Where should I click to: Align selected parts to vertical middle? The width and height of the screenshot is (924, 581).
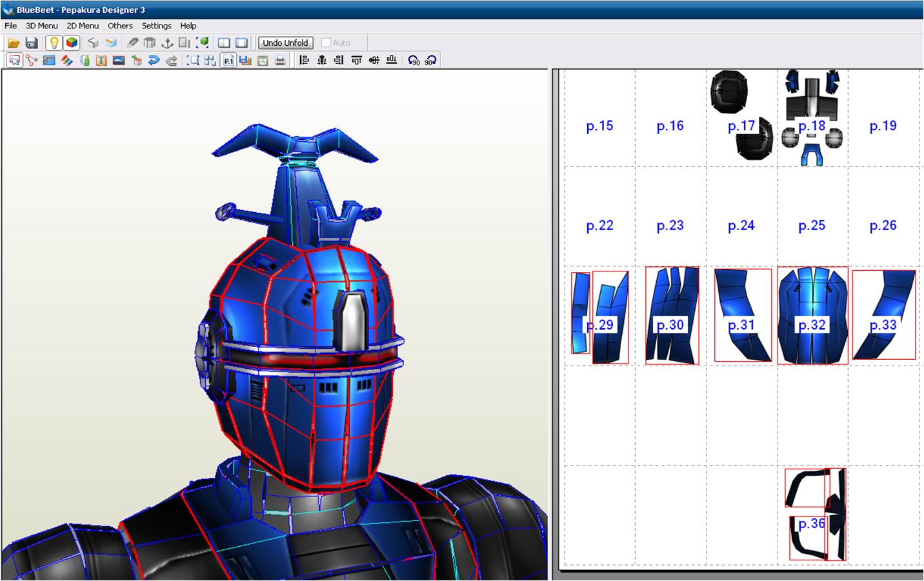(x=374, y=61)
